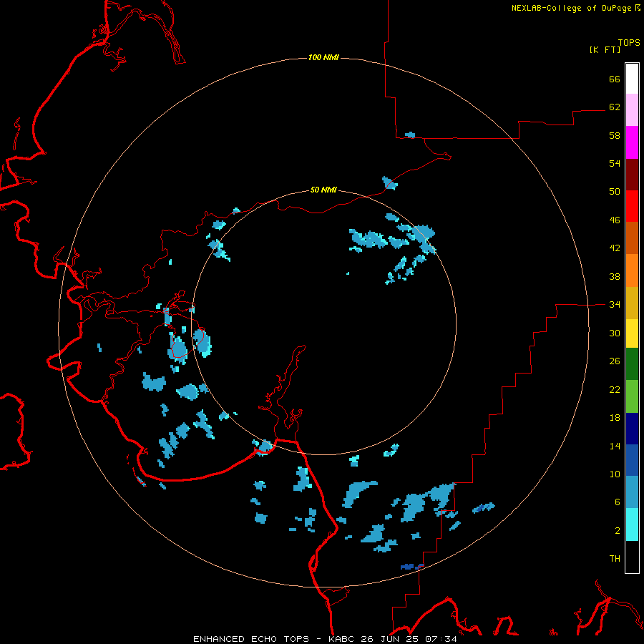Viewport: 644px width, 644px height.
Task: Click the light pink legend swatch
Action: (632, 109)
